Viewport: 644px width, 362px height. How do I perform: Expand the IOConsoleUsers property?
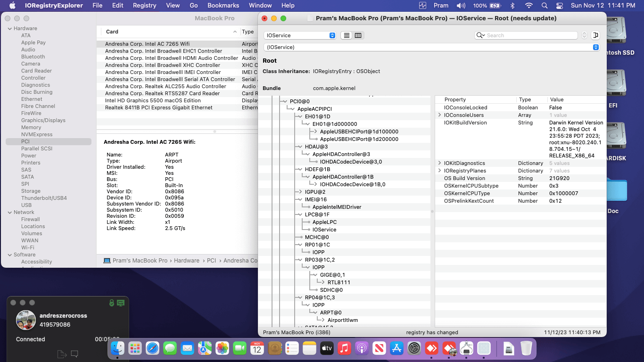click(x=440, y=115)
